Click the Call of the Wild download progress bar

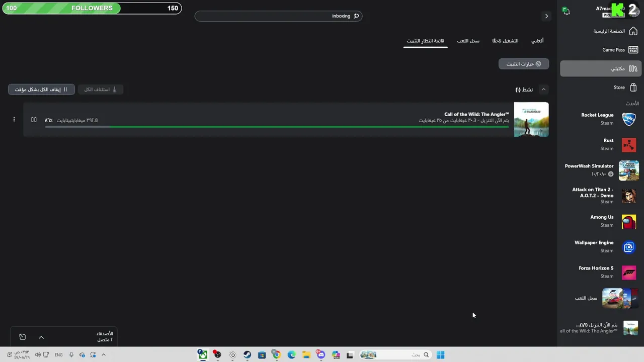tap(277, 127)
